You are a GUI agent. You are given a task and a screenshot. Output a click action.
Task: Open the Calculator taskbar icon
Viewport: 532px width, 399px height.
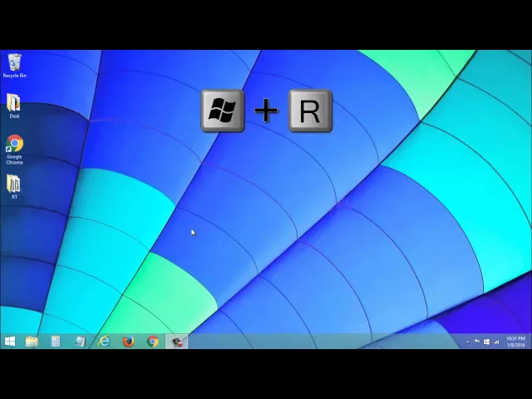click(56, 341)
